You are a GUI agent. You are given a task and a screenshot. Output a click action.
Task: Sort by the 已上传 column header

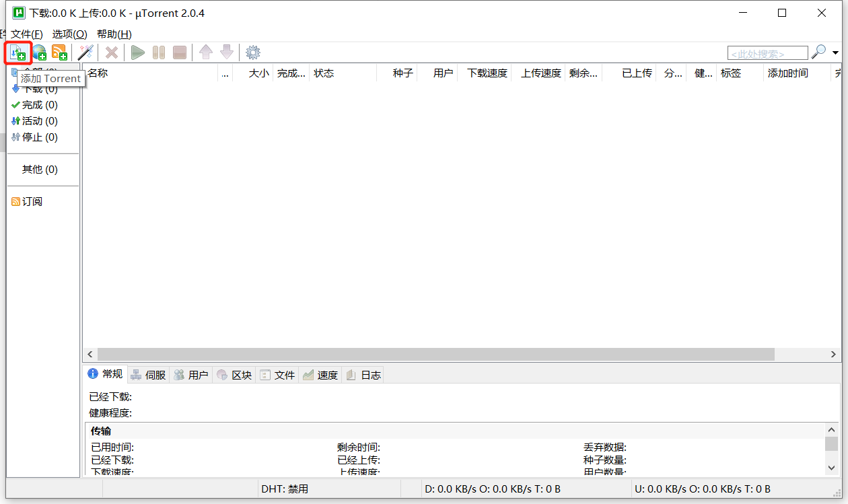point(629,73)
